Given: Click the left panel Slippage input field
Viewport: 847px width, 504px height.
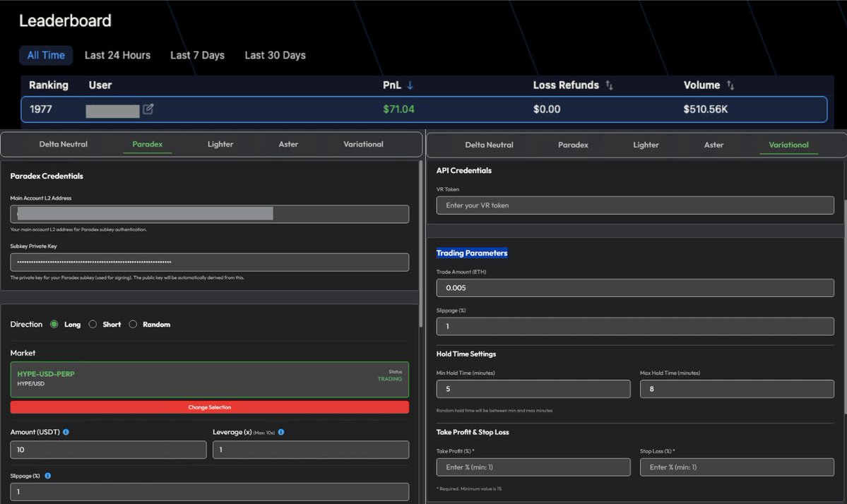Looking at the screenshot, I should [210, 491].
